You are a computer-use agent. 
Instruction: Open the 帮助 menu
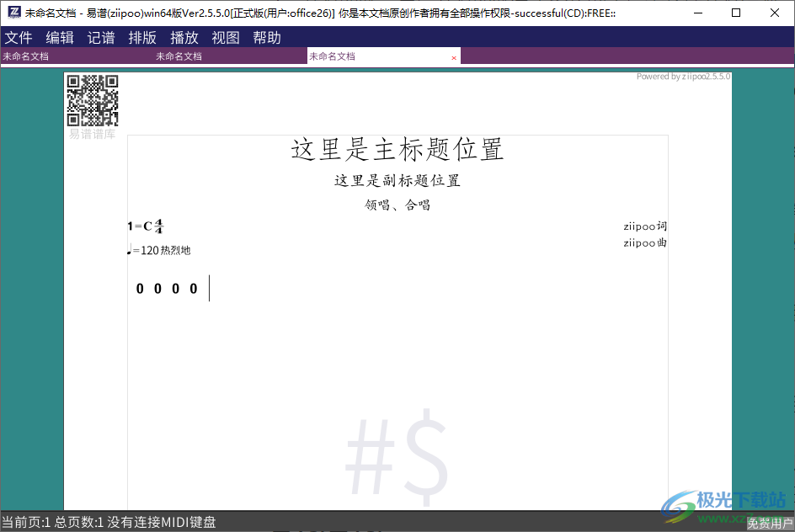coord(266,37)
